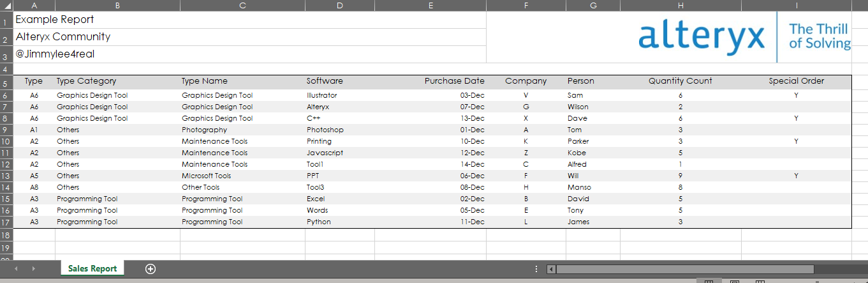868x283 pixels.
Task: Click the Quantity Count header cell
Action: tap(680, 81)
